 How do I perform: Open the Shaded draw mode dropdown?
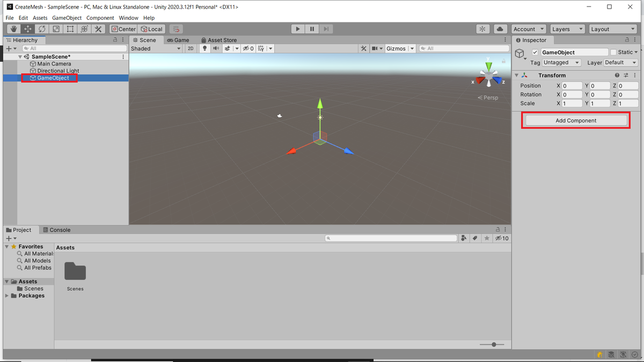[x=156, y=48]
